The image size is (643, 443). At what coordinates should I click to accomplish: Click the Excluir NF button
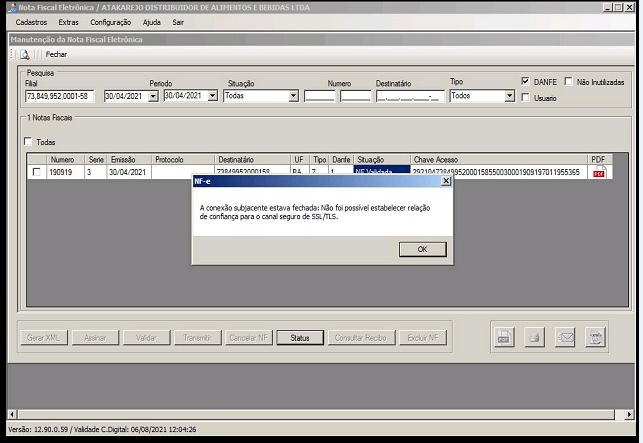423,338
